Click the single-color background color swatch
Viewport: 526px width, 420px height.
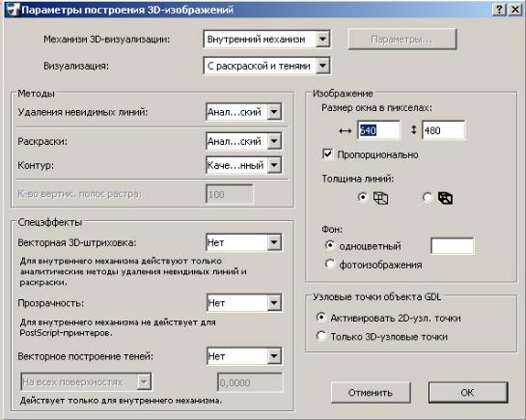click(x=453, y=246)
